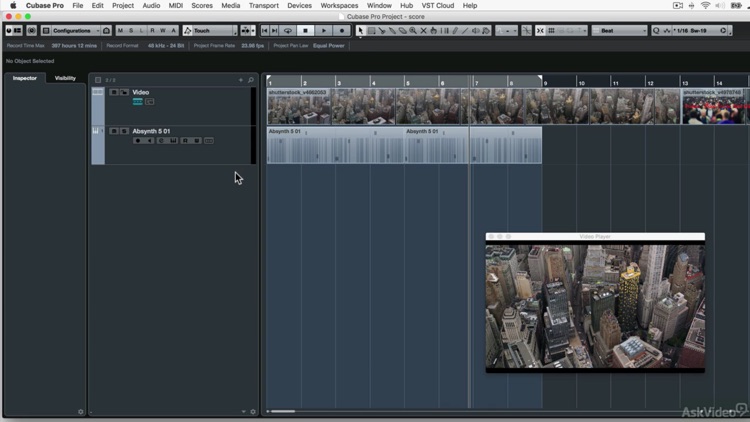Select the Line tool
The width and height of the screenshot is (750, 422).
point(465,31)
